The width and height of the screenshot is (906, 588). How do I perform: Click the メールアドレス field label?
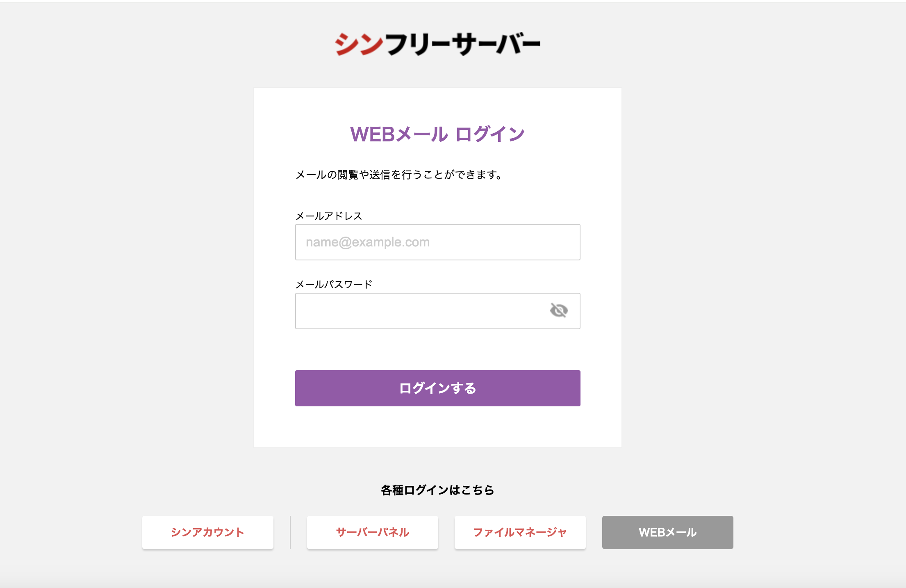[x=329, y=216]
